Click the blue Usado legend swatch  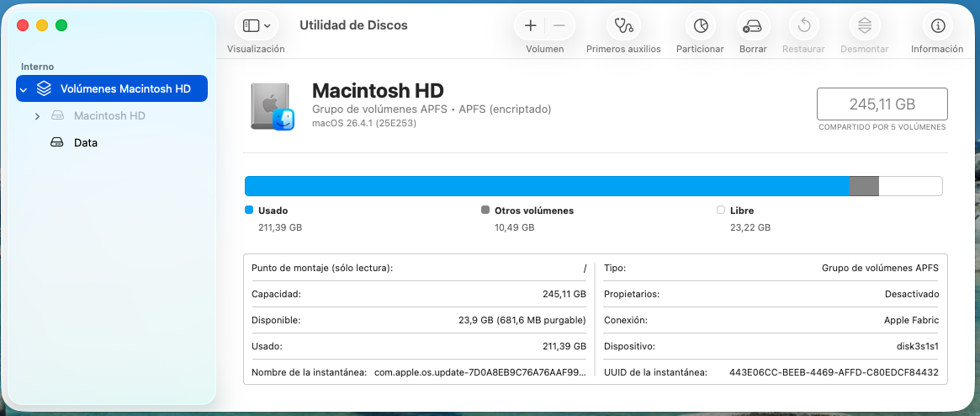tap(249, 211)
